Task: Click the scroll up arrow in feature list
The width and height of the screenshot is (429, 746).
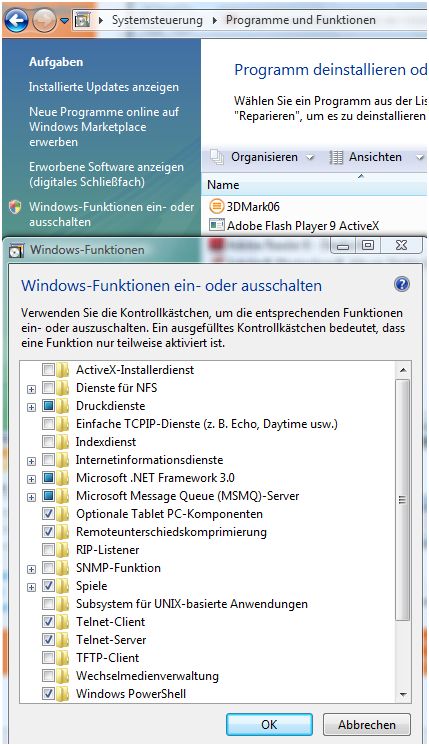Action: click(403, 370)
